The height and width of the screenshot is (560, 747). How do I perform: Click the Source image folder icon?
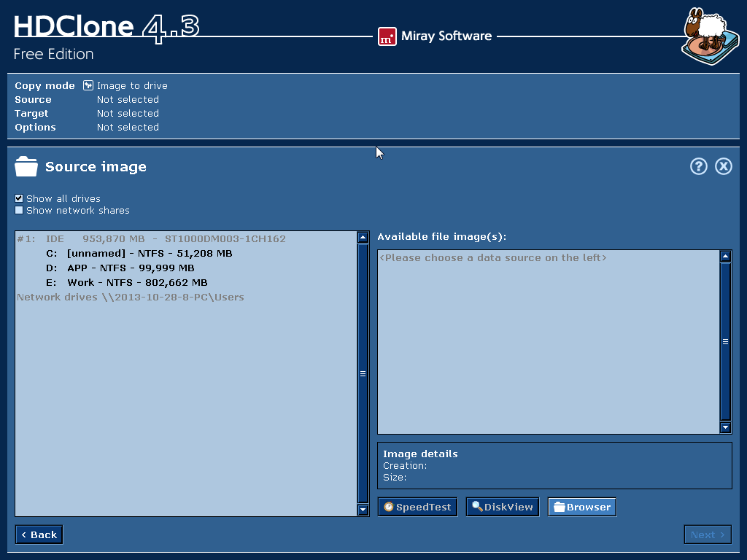pyautogui.click(x=26, y=166)
